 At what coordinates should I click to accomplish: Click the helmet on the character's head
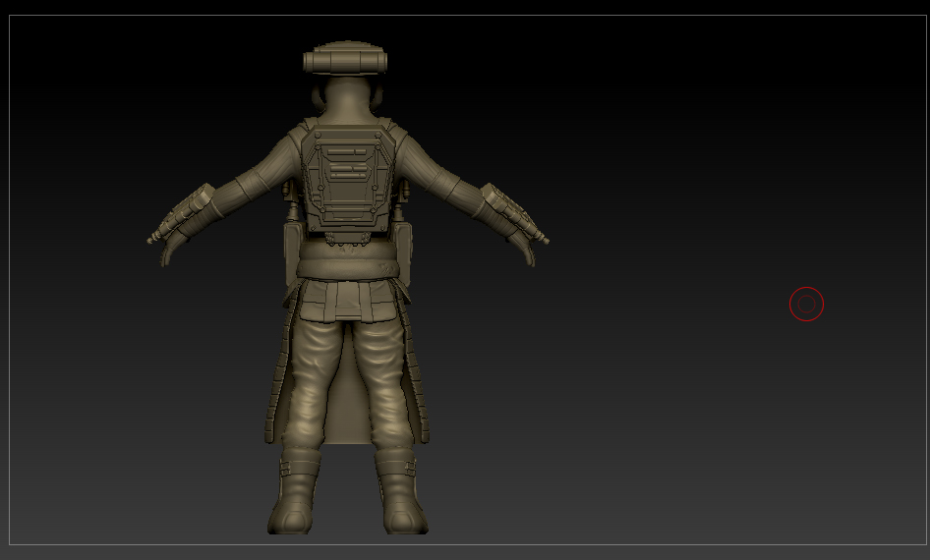pos(345,58)
